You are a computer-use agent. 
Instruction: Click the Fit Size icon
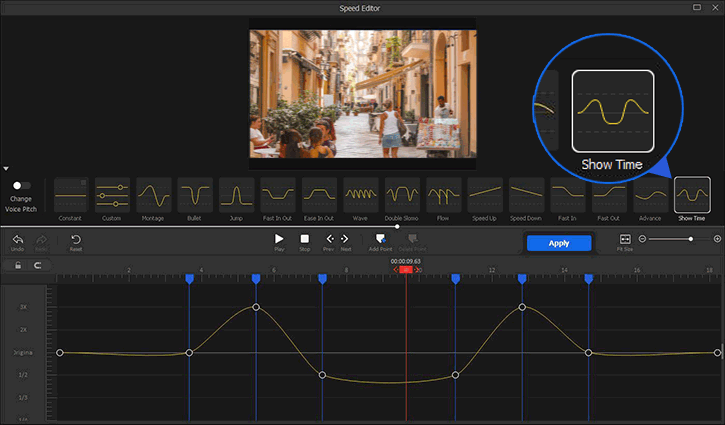click(x=625, y=240)
